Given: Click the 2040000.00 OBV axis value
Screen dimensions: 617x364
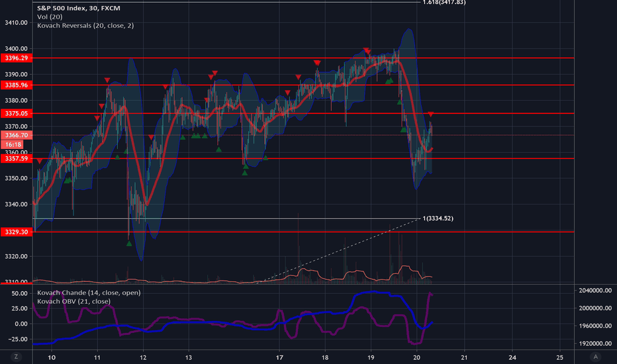Looking at the screenshot, I should coord(595,291).
